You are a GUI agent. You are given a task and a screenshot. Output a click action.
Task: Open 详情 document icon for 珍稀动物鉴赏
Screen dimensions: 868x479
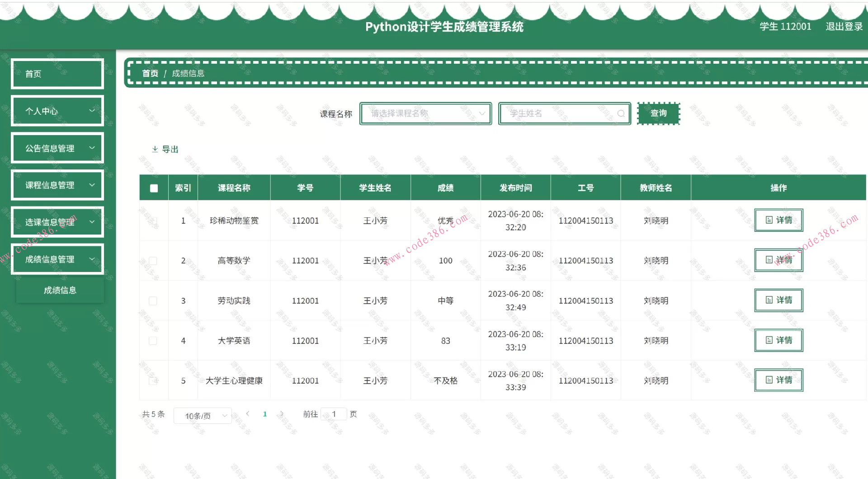[770, 220]
